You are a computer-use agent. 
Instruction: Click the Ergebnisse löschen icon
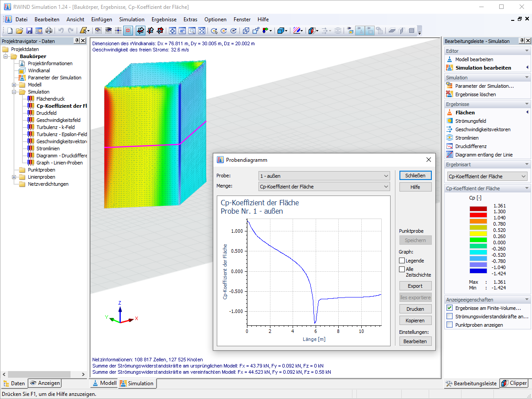[x=450, y=94]
